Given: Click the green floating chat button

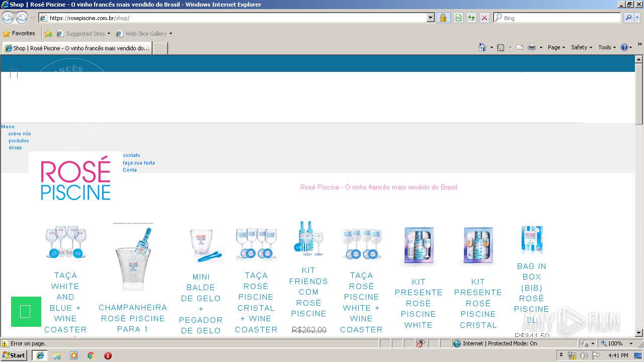Looking at the screenshot, I should point(26,312).
